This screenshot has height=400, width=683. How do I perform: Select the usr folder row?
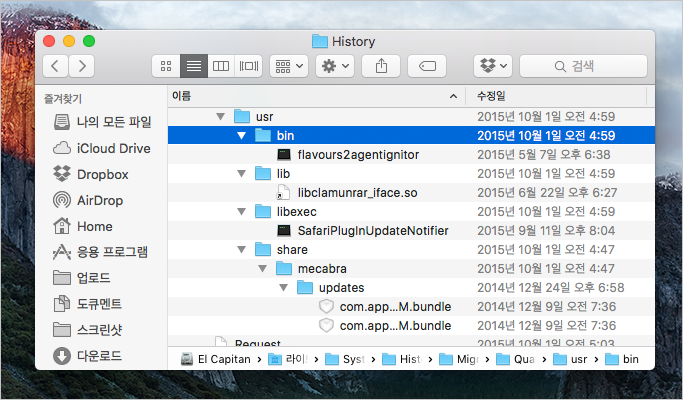click(x=411, y=117)
